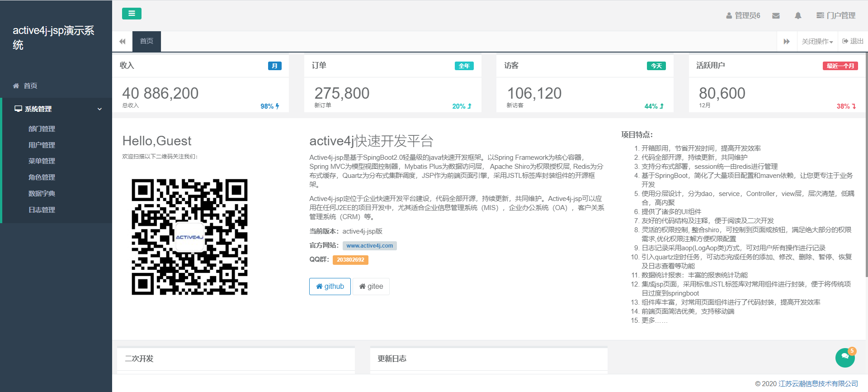Open 菜单管理 in the sidebar
This screenshot has width=868, height=392.
click(42, 161)
